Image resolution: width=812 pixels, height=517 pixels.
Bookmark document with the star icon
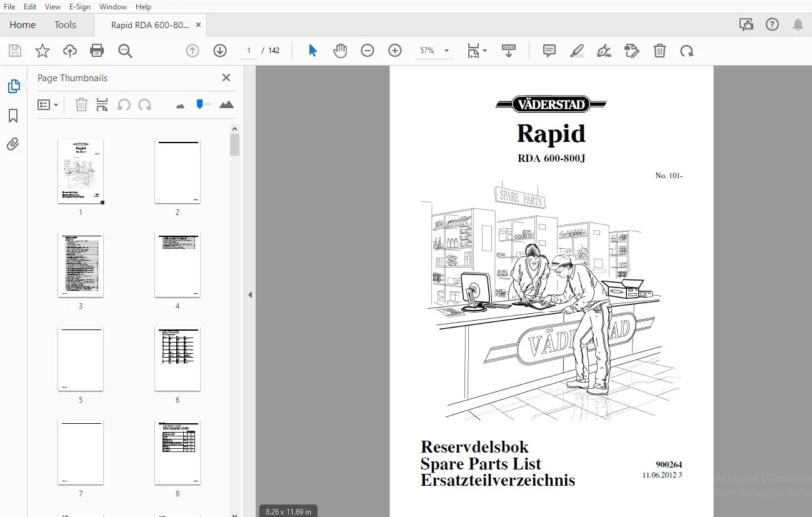pos(42,51)
